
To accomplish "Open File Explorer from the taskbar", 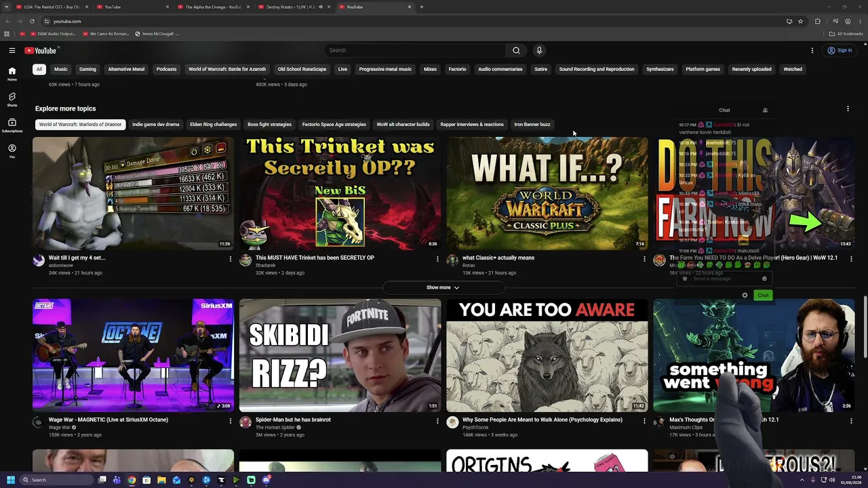I will [161, 480].
